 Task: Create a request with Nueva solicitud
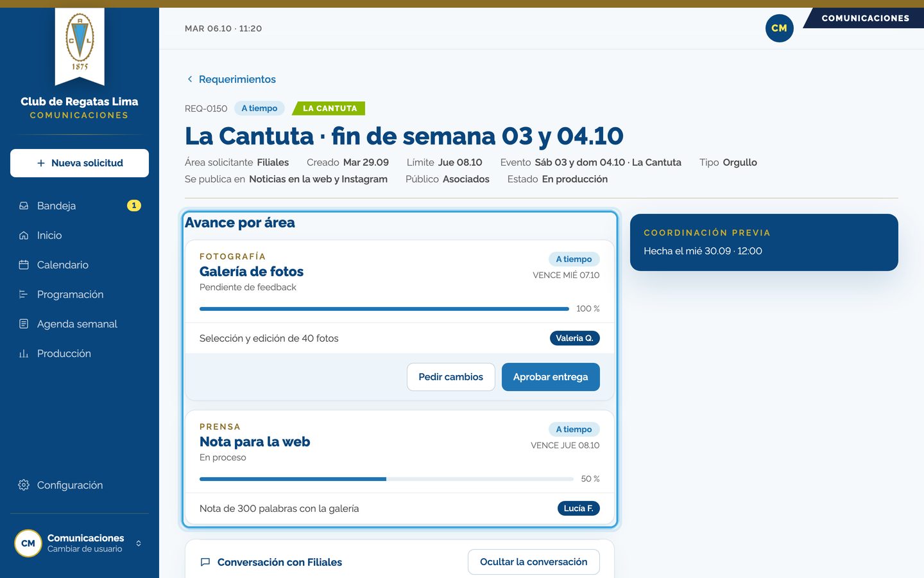tap(80, 163)
